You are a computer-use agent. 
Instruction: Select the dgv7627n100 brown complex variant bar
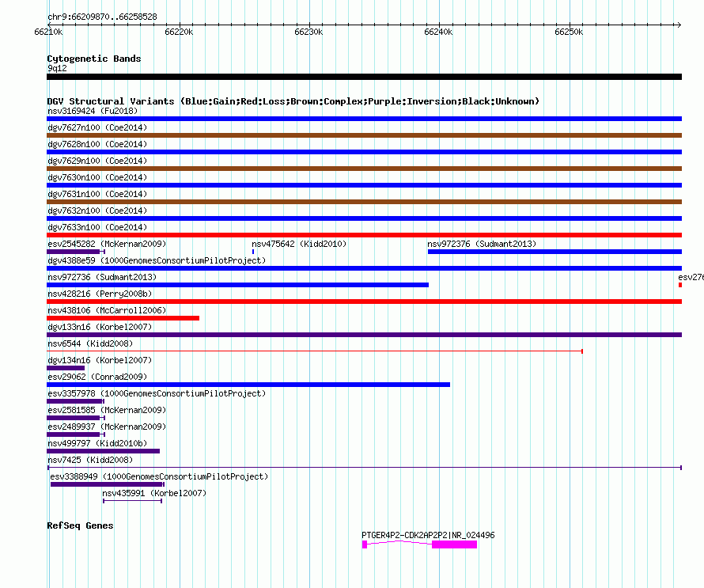(x=364, y=135)
